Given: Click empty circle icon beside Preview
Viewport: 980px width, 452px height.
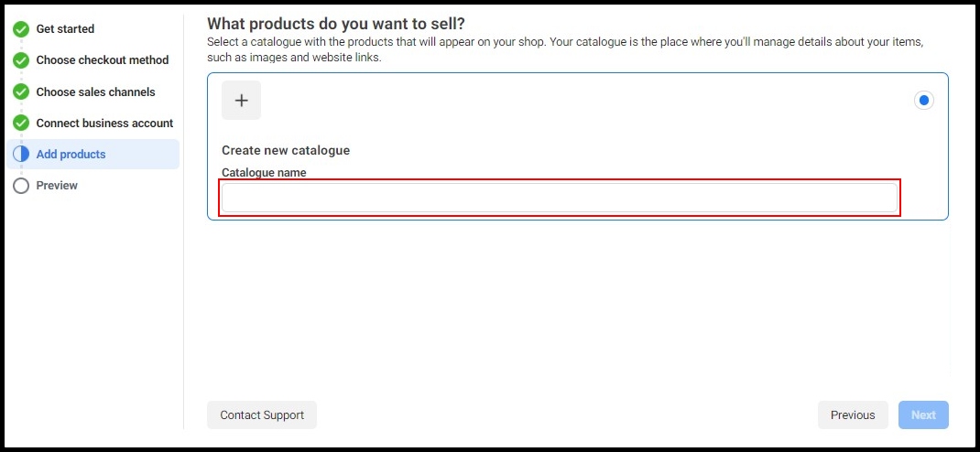Looking at the screenshot, I should [21, 186].
